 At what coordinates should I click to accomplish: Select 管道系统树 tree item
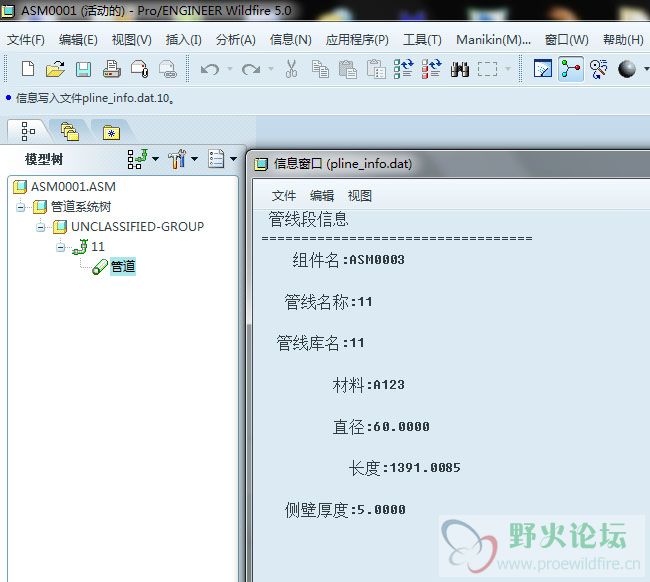[x=81, y=206]
